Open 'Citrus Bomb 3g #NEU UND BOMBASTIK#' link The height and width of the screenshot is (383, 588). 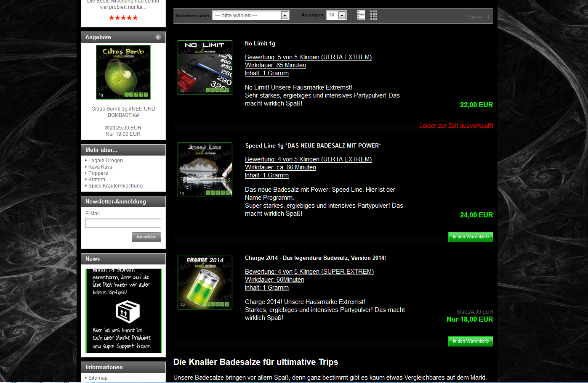[x=123, y=112]
